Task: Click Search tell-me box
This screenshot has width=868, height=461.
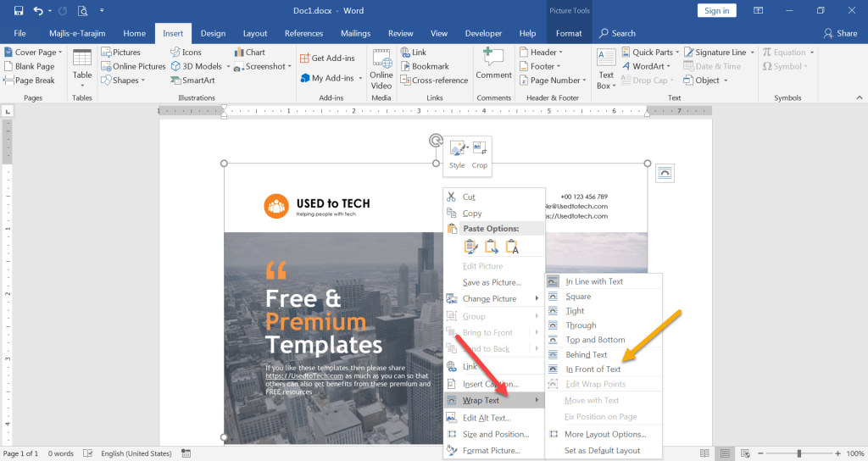Action: coord(617,33)
